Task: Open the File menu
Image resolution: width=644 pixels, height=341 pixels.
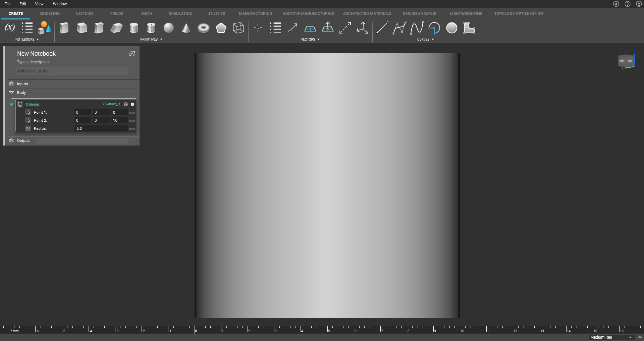Action: point(7,4)
